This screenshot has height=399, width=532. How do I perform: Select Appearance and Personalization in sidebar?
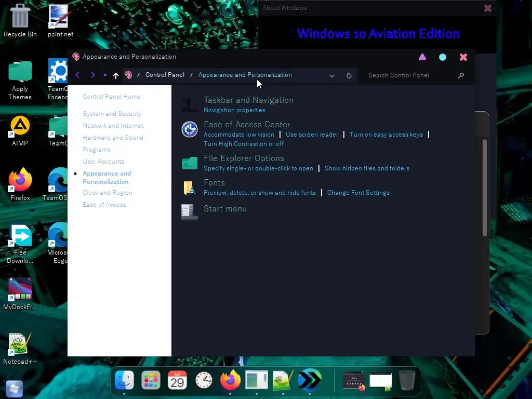click(x=107, y=178)
